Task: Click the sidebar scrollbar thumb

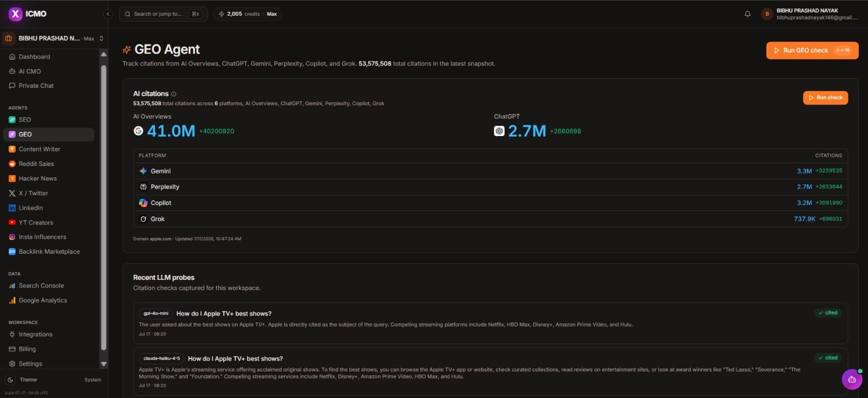Action: (x=104, y=207)
